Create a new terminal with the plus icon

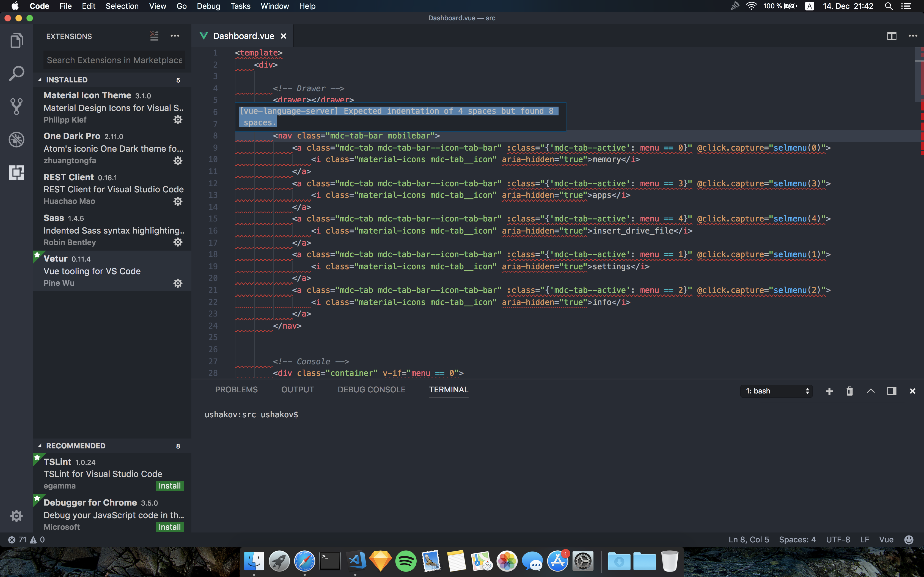pos(829,391)
